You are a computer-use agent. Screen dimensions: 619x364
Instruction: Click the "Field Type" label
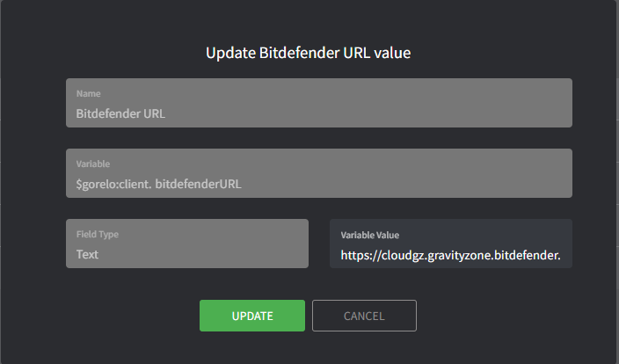[x=98, y=235]
